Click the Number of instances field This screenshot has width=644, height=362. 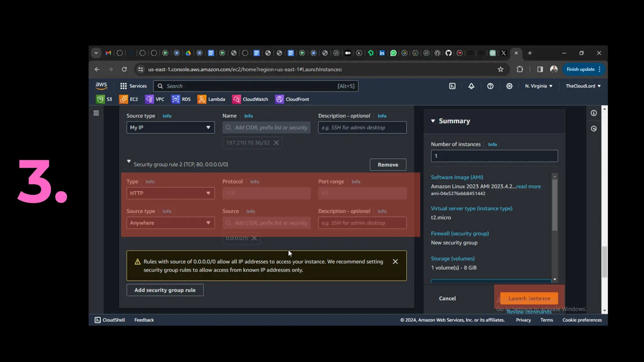coord(494,156)
